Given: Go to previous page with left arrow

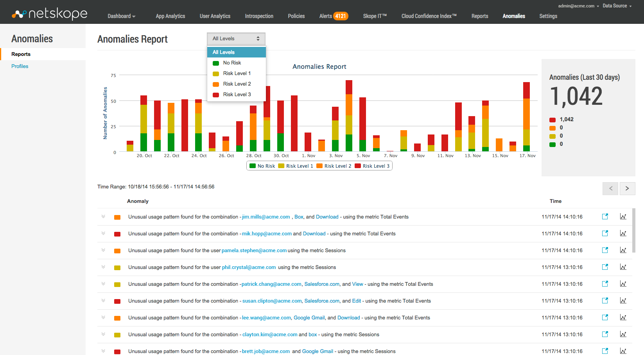Looking at the screenshot, I should 610,188.
